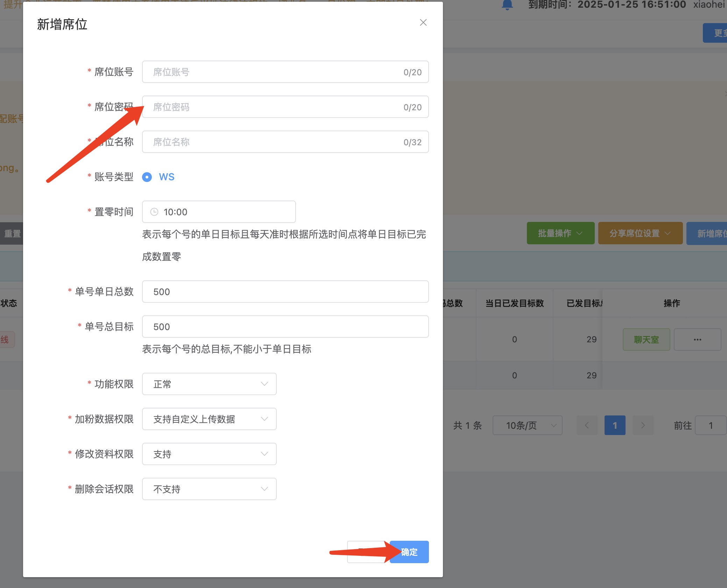The width and height of the screenshot is (727, 588).
Task: Expand the 10条/页 page size dropdown
Action: (x=527, y=425)
